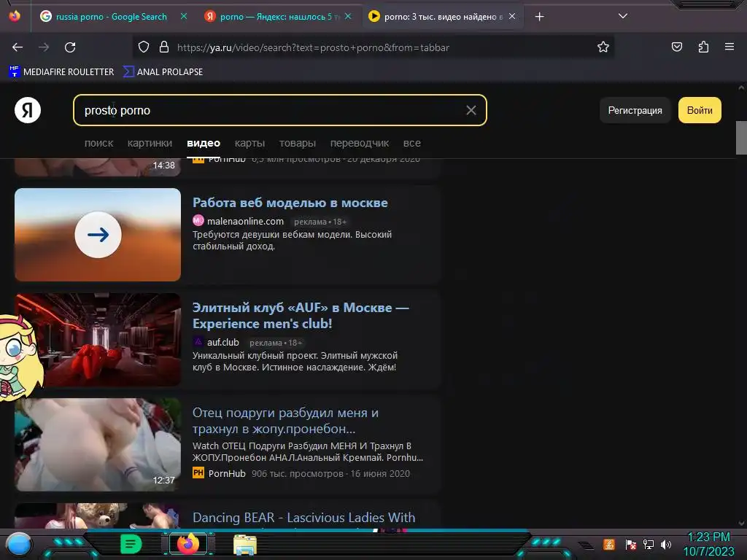The image size is (747, 560).
Task: Open the taskbar clock showing 1:23 PM
Action: tap(708, 544)
